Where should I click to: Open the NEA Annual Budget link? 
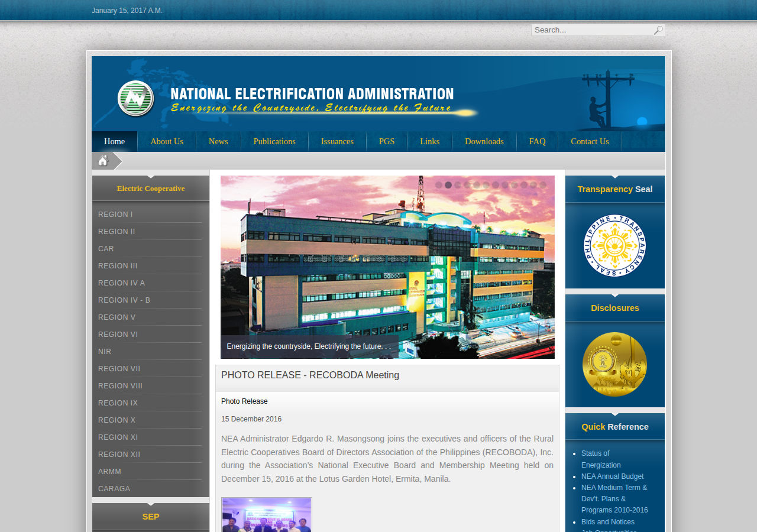pos(612,476)
